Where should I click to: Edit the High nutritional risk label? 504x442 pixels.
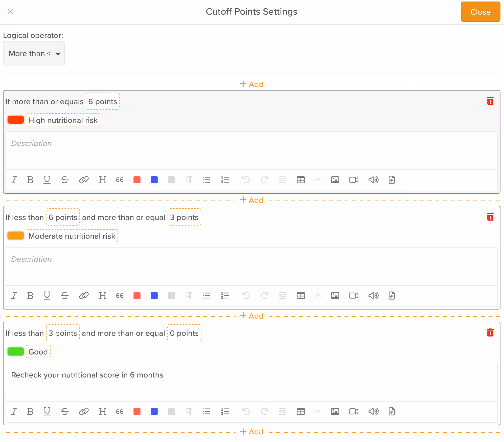click(63, 120)
